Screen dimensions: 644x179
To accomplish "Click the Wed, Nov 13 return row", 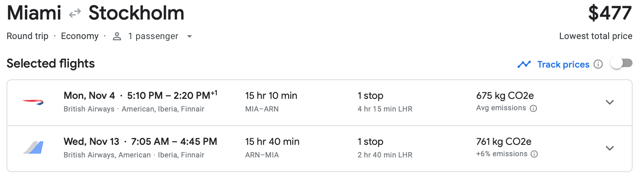I will (320, 148).
